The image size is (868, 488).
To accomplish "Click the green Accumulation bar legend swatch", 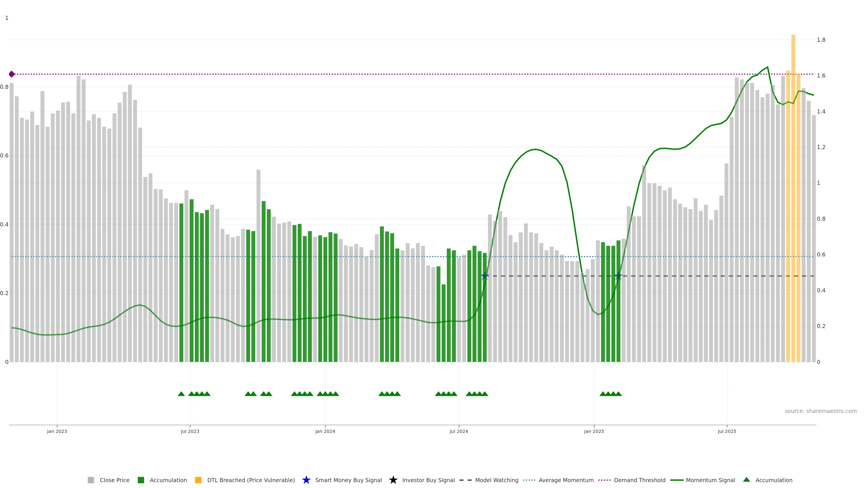I will tap(141, 480).
